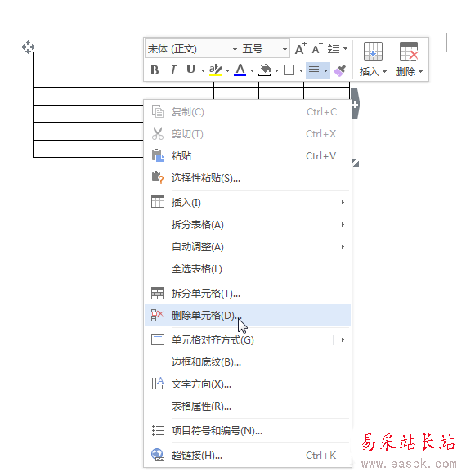This screenshot has height=476, width=457.
Task: Choose 粘贴 from context menu
Action: tap(248, 156)
